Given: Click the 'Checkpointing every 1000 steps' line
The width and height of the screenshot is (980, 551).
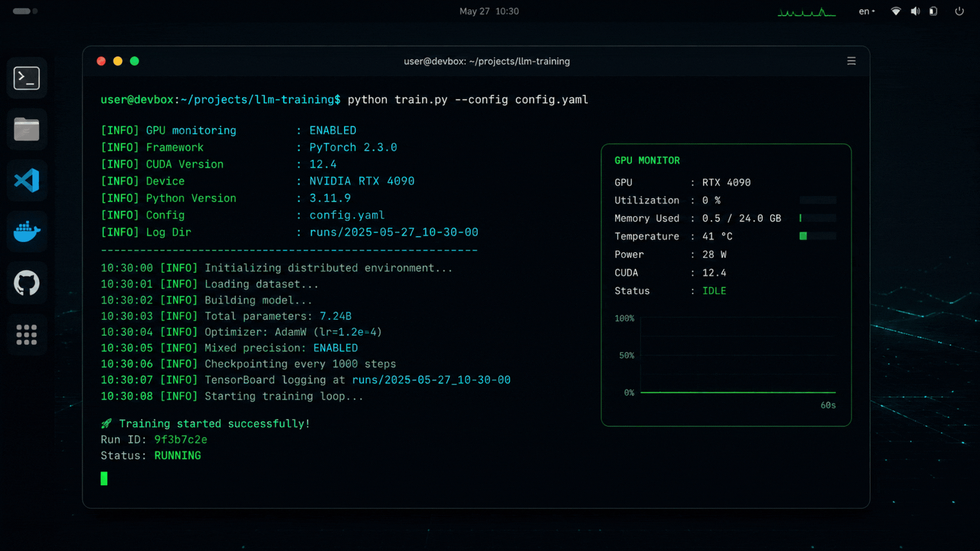Looking at the screenshot, I should 248,364.
